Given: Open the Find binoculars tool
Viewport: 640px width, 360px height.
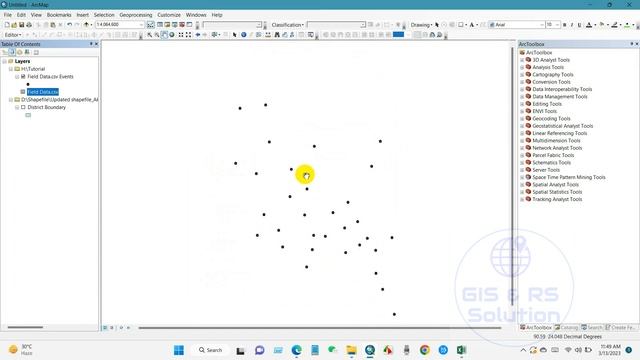Looking at the screenshot, I should 277,35.
